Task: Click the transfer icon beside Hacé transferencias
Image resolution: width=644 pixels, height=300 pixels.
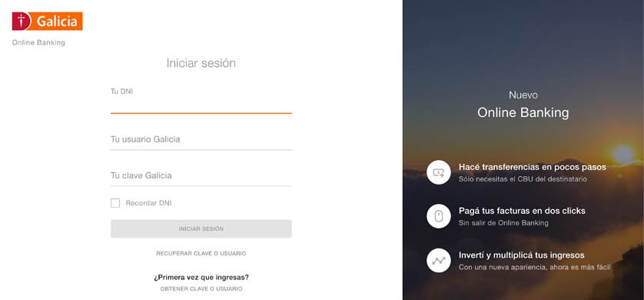Action: tap(439, 172)
